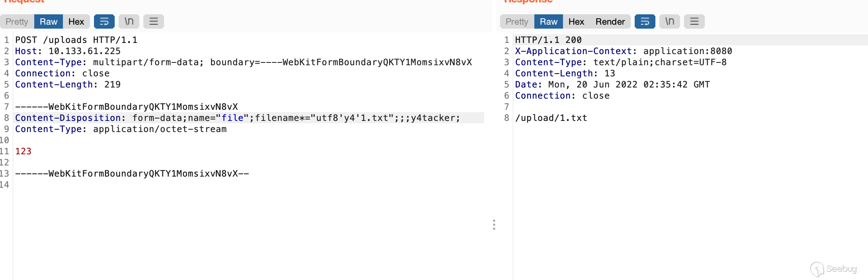
Task: Click the request body text 123
Action: [23, 152]
